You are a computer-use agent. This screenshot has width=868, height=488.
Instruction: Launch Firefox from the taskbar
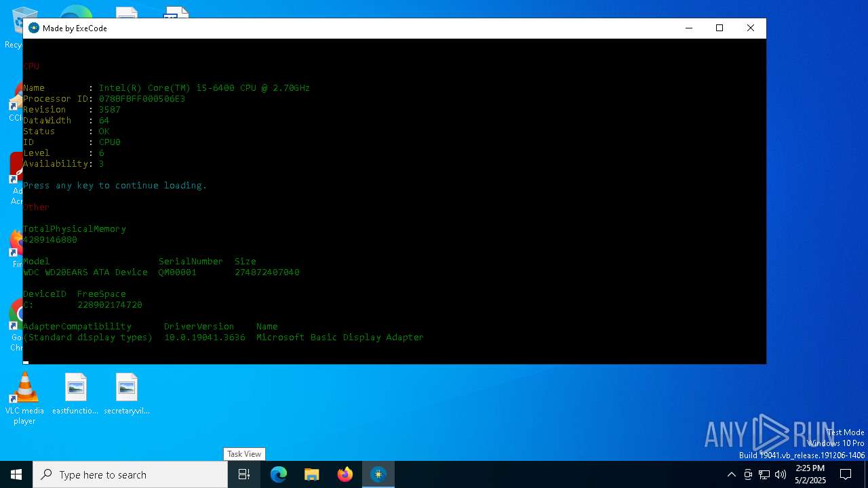345,474
